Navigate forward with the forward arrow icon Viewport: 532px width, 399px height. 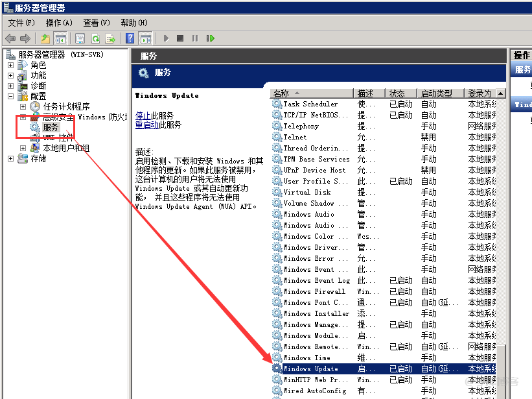(26, 38)
